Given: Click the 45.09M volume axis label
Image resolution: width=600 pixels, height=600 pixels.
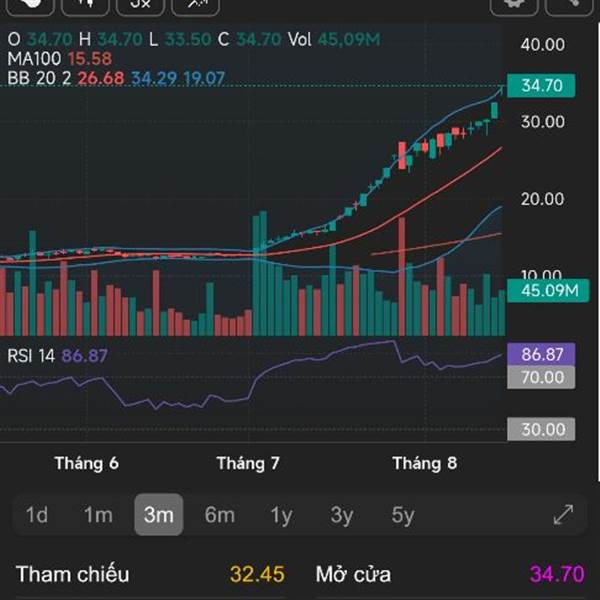Looking at the screenshot, I should pos(548,290).
